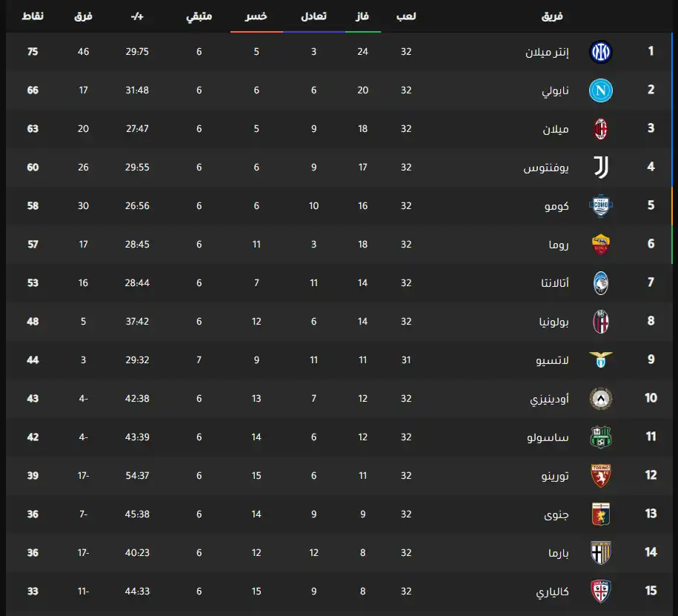Click the Udinese club crest
Viewport: 678px width, 616px height.
[600, 399]
